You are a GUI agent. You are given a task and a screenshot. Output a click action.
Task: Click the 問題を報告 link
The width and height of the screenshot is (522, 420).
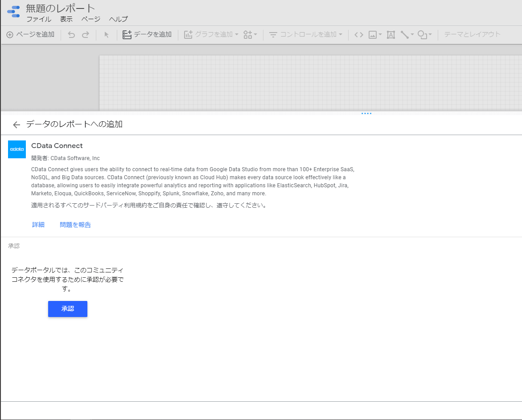click(x=75, y=225)
